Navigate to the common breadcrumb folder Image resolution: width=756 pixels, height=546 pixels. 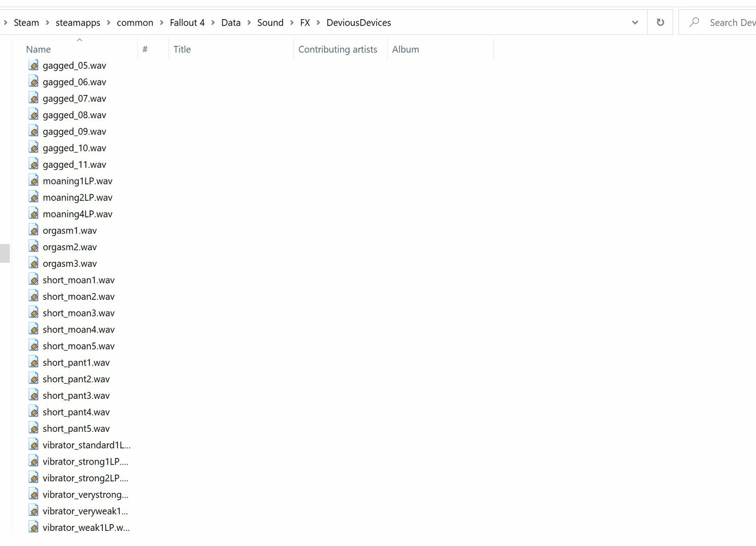click(135, 23)
